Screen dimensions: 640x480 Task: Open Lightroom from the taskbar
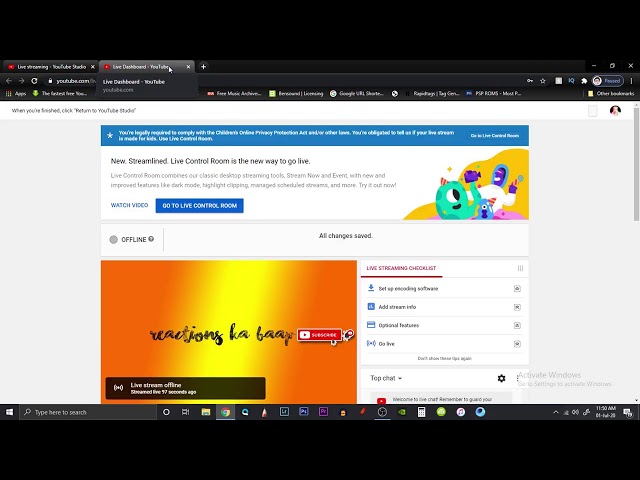coord(284,412)
